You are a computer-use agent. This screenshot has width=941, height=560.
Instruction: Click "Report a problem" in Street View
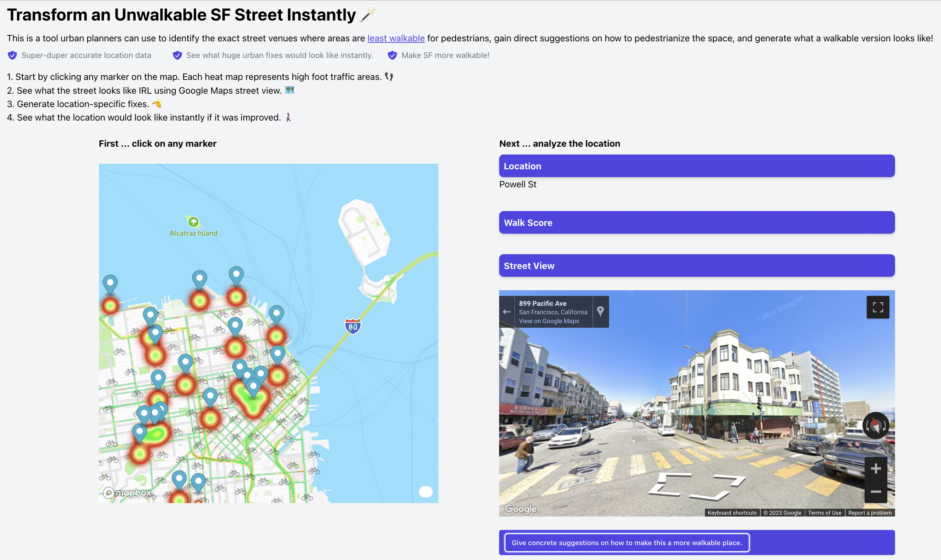pos(869,513)
